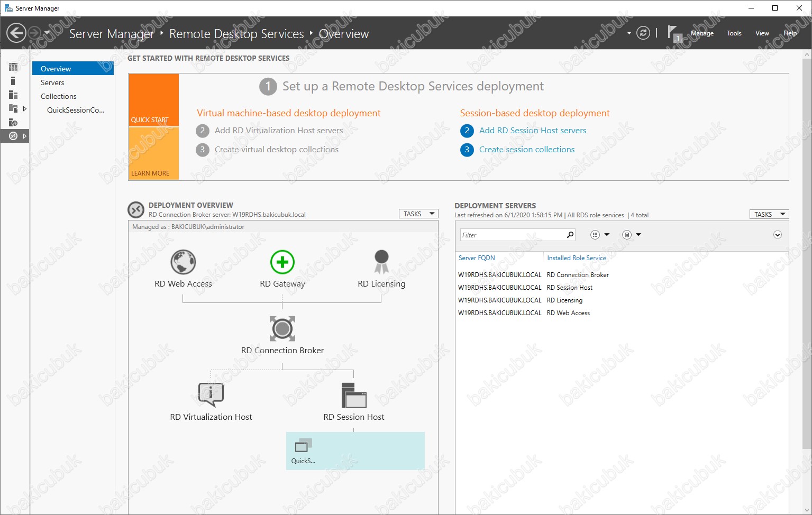Open the Deployment Servers TASKS dropdown
This screenshot has height=515, width=812.
[769, 214]
